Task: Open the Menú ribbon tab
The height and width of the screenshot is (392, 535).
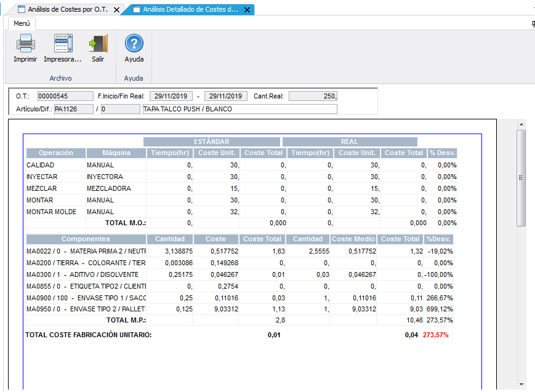Action: point(22,23)
